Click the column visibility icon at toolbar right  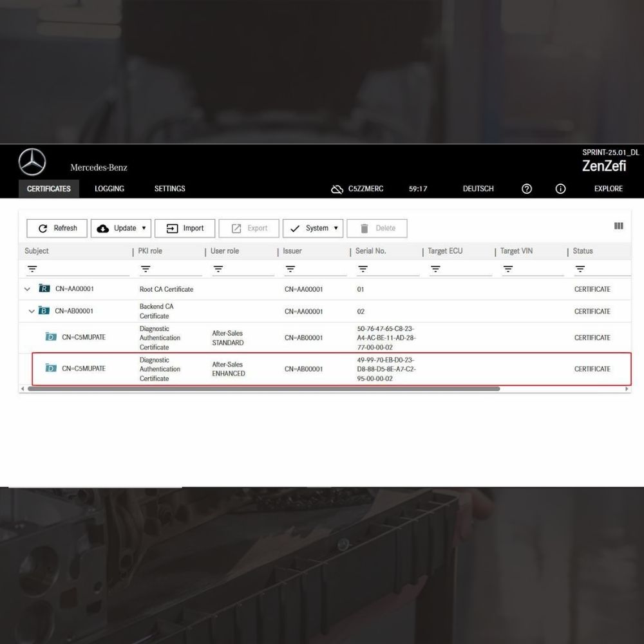click(618, 226)
